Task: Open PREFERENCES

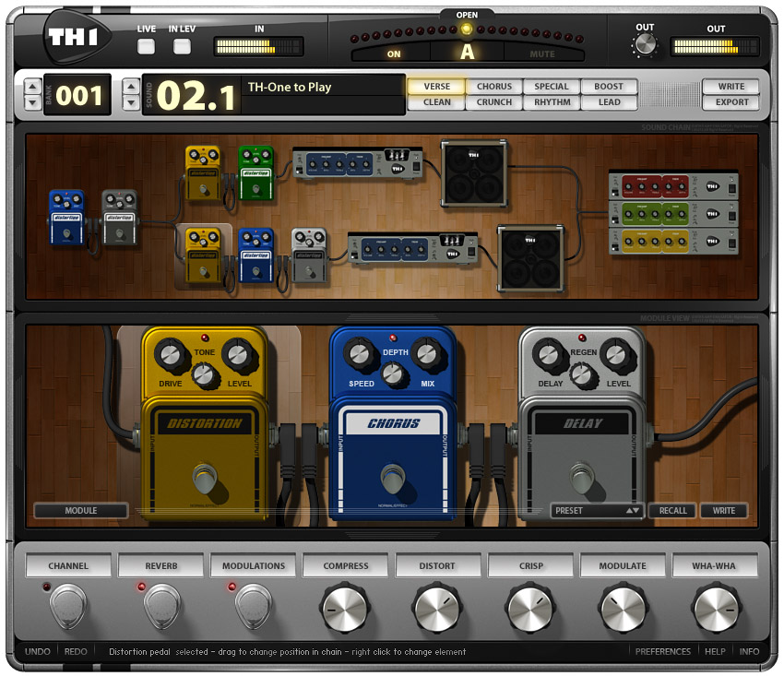Action: [662, 651]
